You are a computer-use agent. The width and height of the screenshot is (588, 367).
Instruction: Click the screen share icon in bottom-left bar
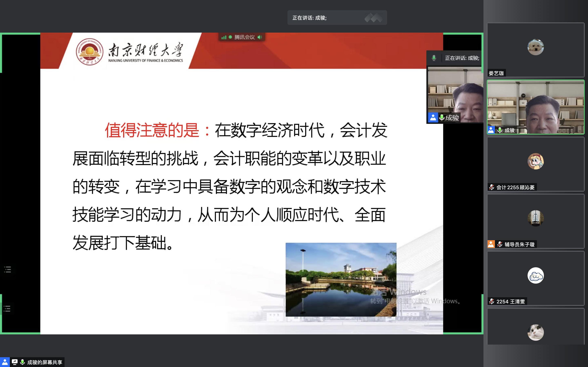tap(14, 362)
